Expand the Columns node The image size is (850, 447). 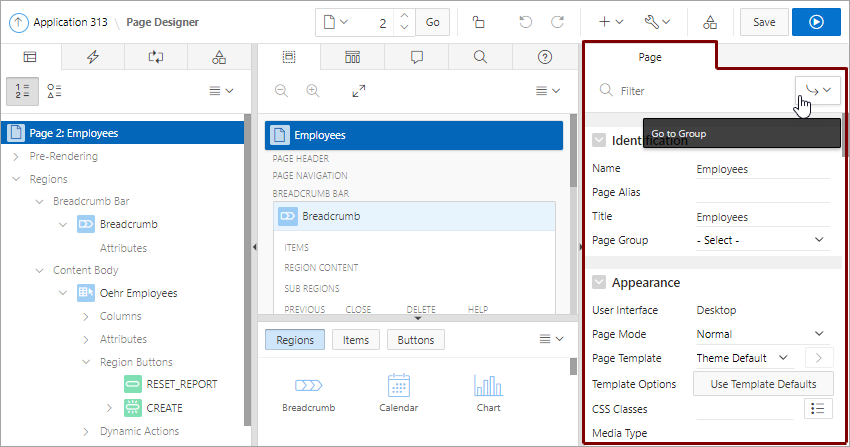pos(86,316)
